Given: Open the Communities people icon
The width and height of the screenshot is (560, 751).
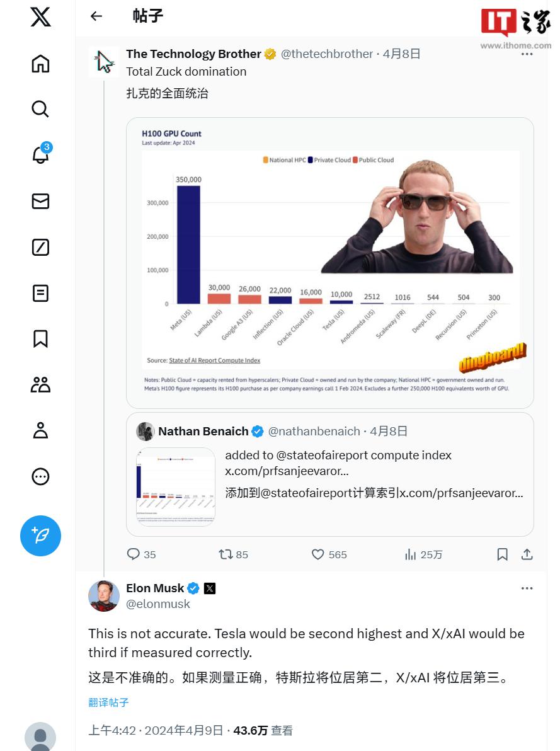Looking at the screenshot, I should tap(40, 384).
